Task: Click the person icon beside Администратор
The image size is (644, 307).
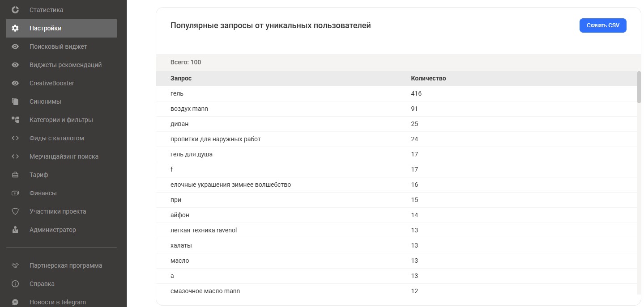Action: click(15, 229)
